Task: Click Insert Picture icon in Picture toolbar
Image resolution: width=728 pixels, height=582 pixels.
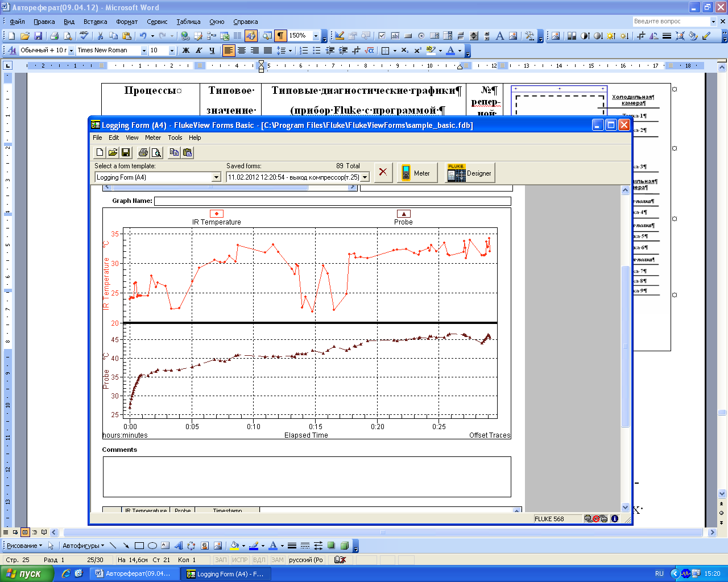Action: pos(556,36)
